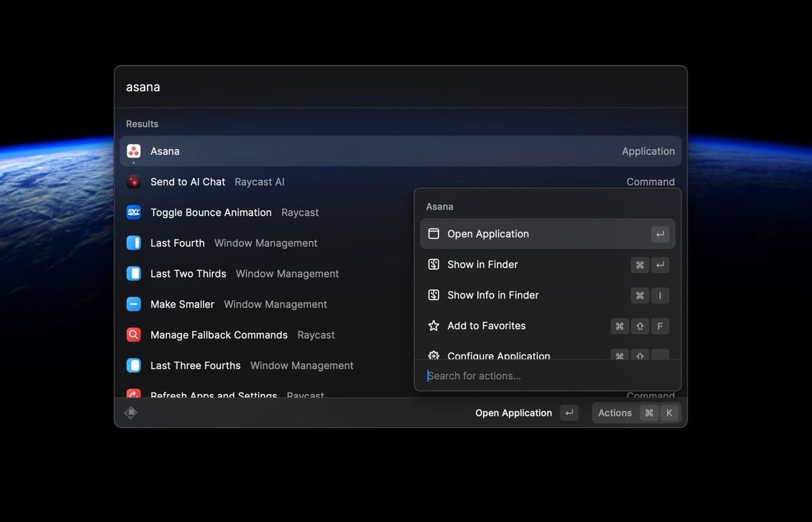Select the Last Fourth result row
Image resolution: width=812 pixels, height=522 pixels.
(177, 242)
